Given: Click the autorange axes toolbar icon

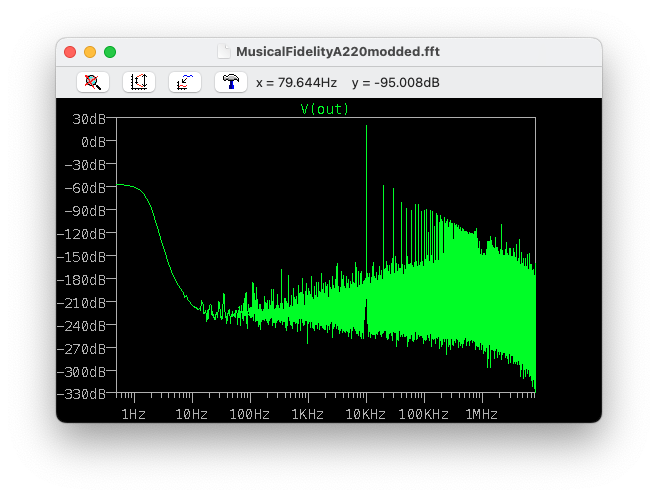Looking at the screenshot, I should pyautogui.click(x=139, y=82).
